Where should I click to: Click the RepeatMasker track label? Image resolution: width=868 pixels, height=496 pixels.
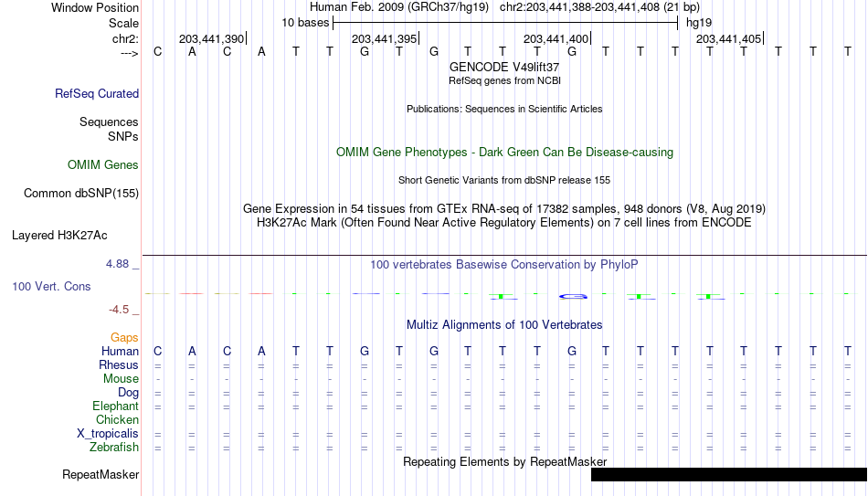tap(101, 474)
